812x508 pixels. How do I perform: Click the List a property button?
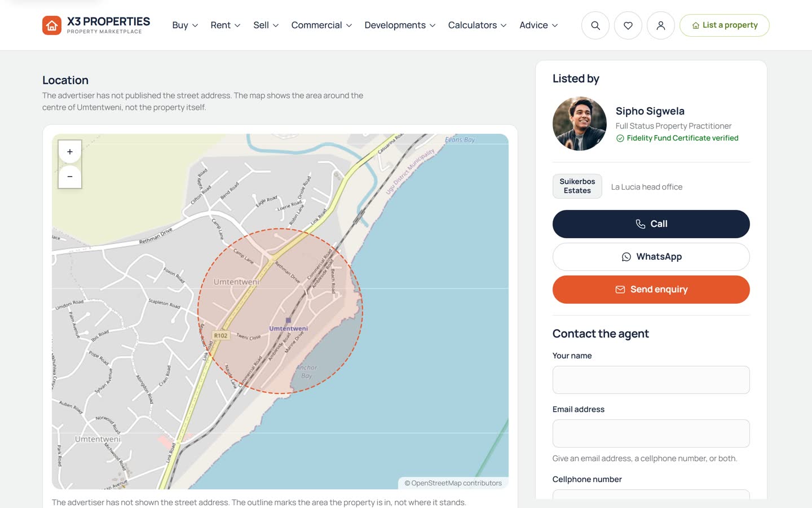[x=725, y=25]
